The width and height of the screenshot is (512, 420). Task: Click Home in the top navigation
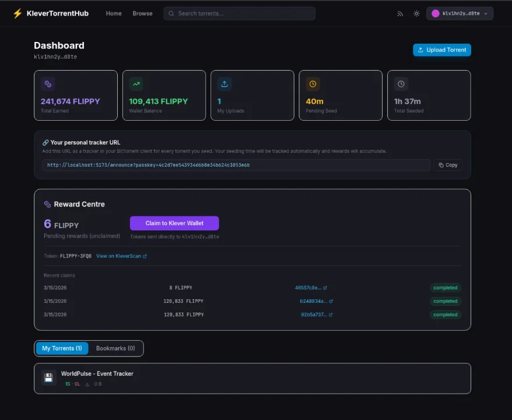point(113,13)
